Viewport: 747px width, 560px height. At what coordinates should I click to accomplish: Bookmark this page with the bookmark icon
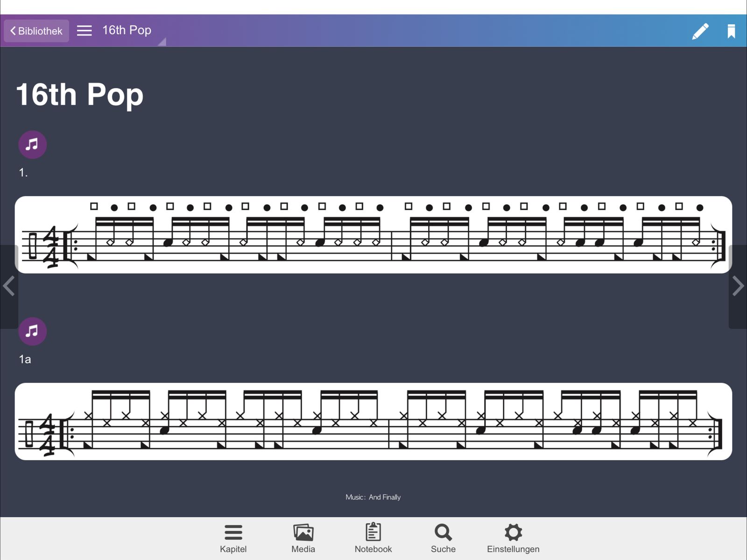[x=731, y=31]
